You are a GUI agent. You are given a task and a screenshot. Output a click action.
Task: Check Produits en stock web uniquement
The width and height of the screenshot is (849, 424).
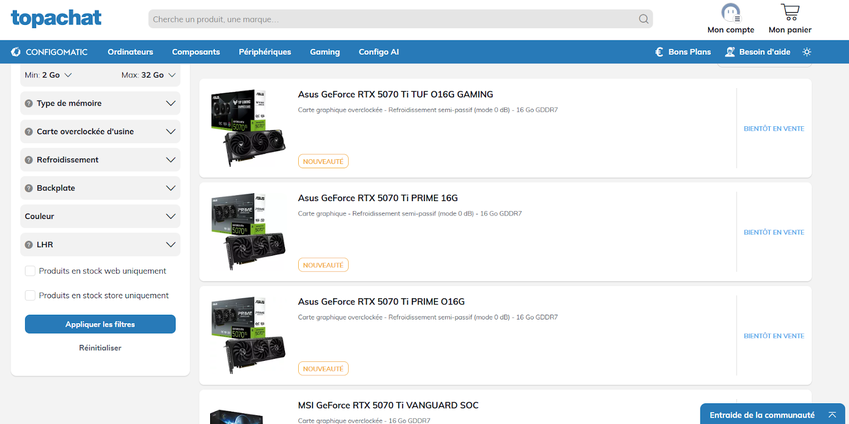[30, 271]
